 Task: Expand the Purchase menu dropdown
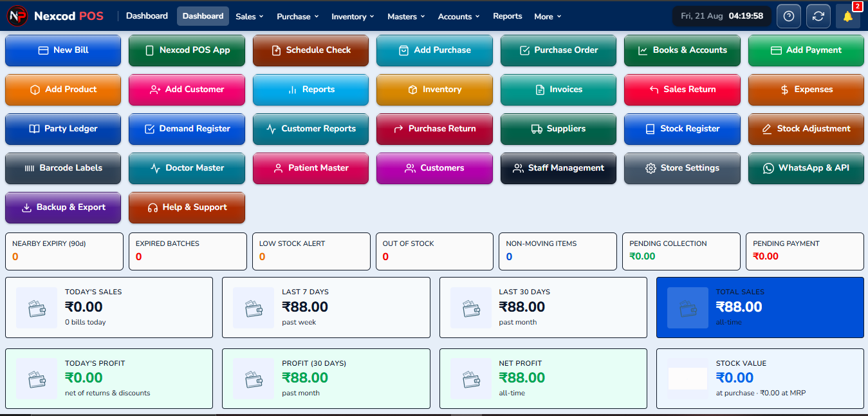pyautogui.click(x=298, y=17)
